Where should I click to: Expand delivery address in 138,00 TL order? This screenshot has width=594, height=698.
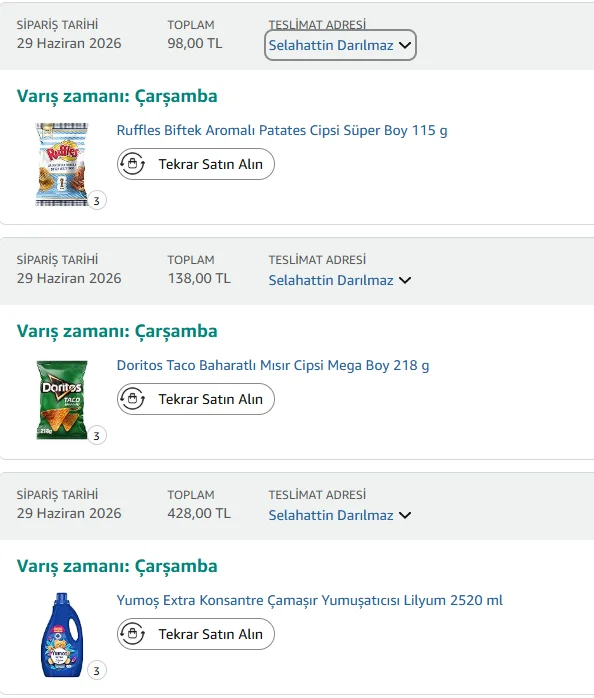coord(340,280)
